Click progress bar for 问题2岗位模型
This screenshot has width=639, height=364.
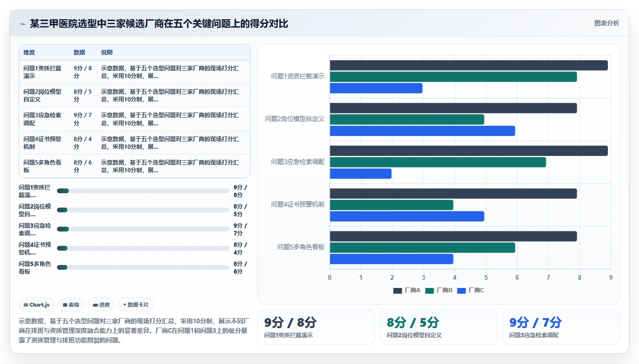coord(143,210)
